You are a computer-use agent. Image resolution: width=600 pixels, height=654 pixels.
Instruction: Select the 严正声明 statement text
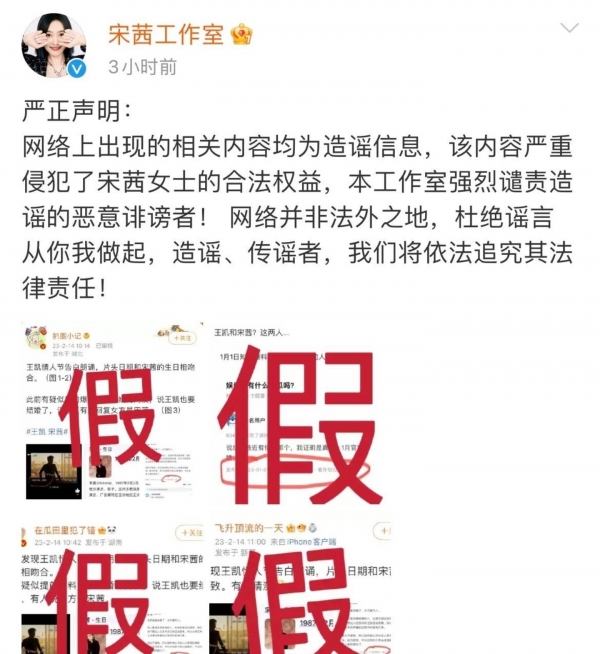tap(76, 111)
